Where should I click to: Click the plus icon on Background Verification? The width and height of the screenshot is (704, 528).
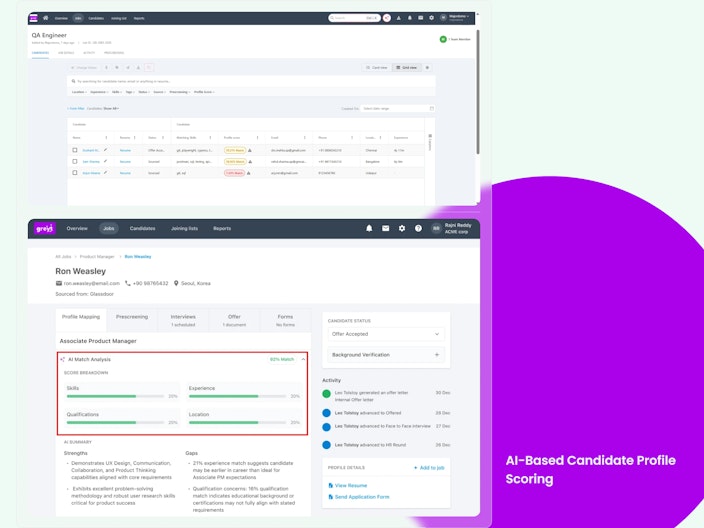tap(436, 355)
